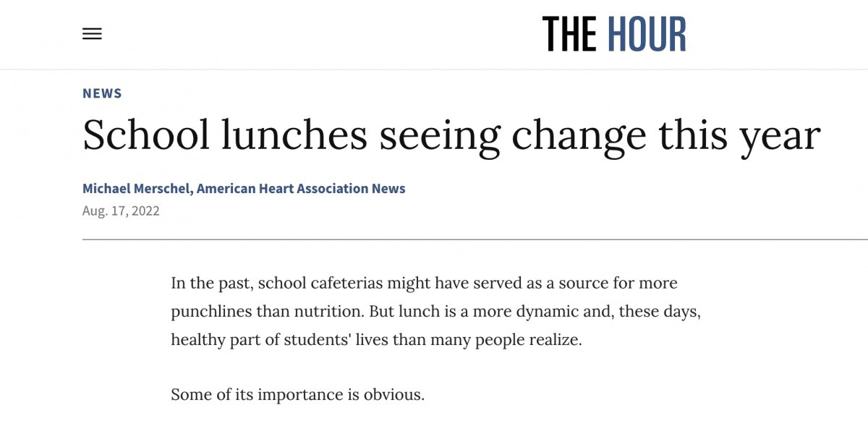Go to The Hour homepage logo
Image resolution: width=868 pixels, height=434 pixels.
[614, 34]
